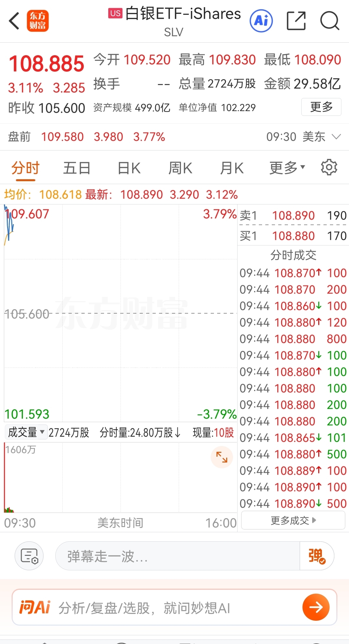Screen dimensions: 349x644
Task: Tap the intraday price chart area
Action: coord(121,313)
